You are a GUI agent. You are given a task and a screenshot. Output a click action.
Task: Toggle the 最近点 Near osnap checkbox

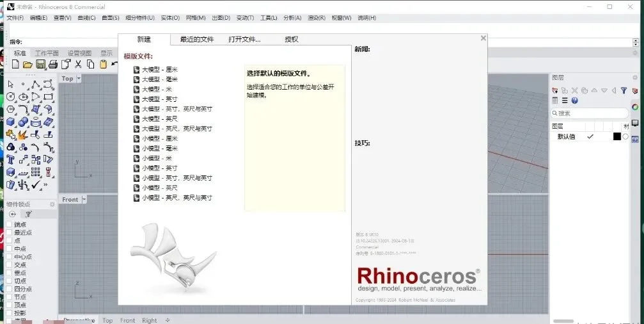[9, 232]
